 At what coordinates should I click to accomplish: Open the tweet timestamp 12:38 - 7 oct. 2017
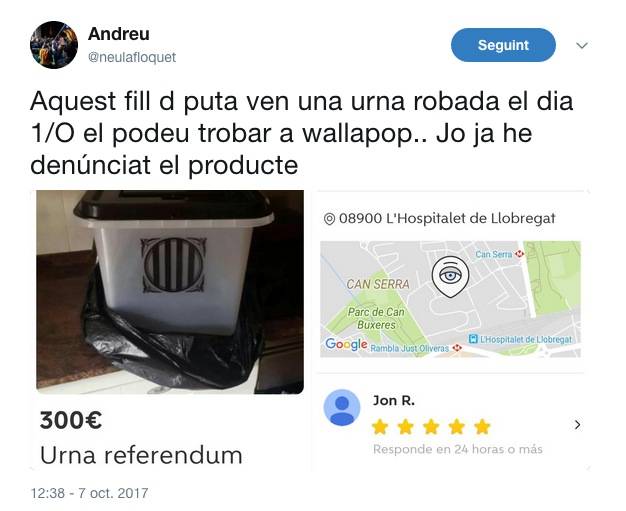tap(89, 493)
